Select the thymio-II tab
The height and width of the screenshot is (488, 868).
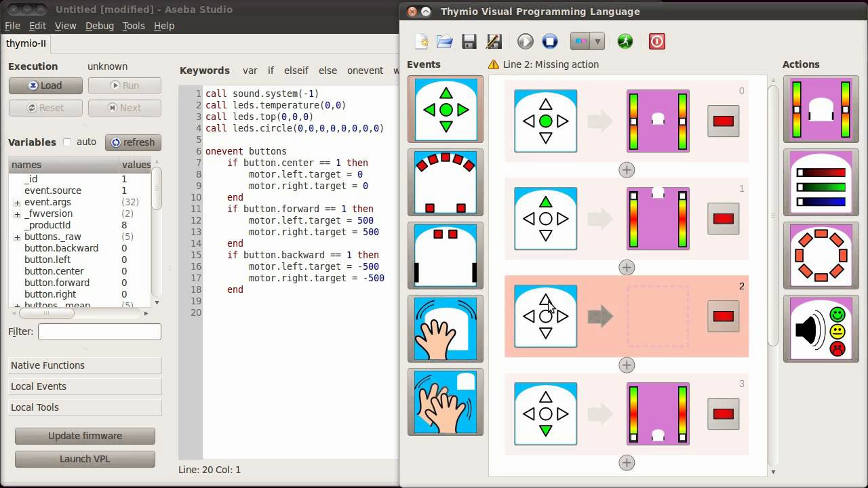(26, 43)
